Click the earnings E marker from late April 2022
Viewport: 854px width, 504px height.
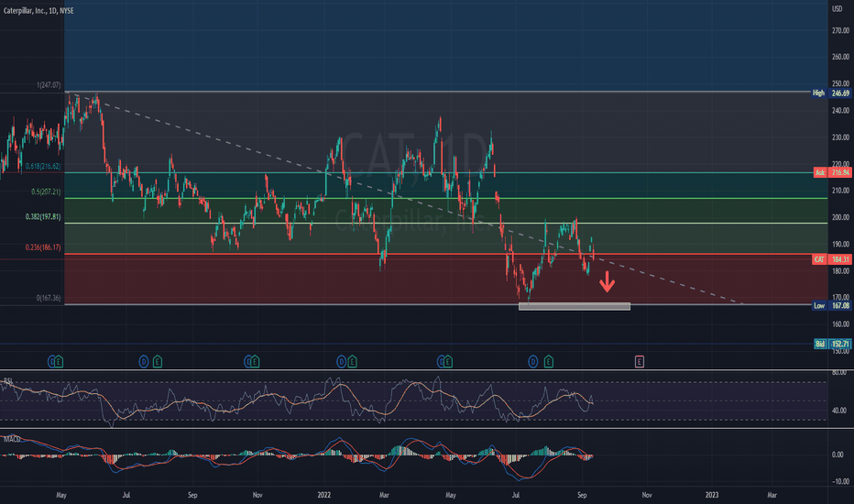pyautogui.click(x=448, y=361)
